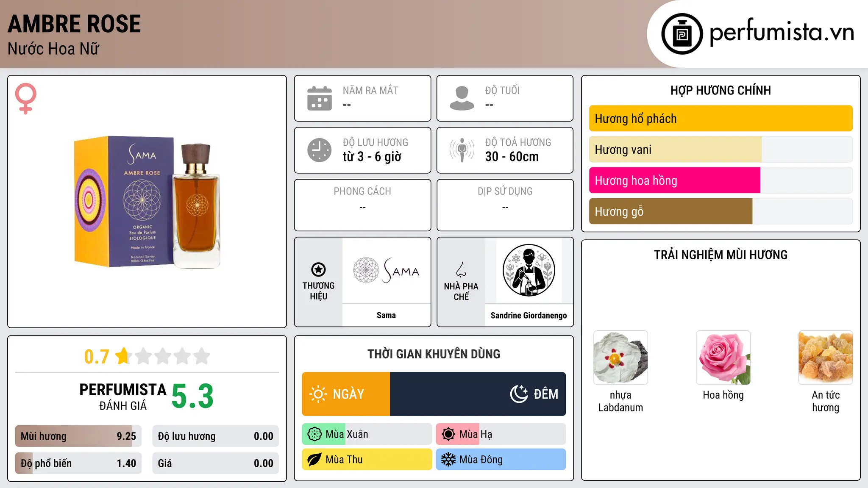Click the calendar icon beside Năm ra mắt

[320, 98]
